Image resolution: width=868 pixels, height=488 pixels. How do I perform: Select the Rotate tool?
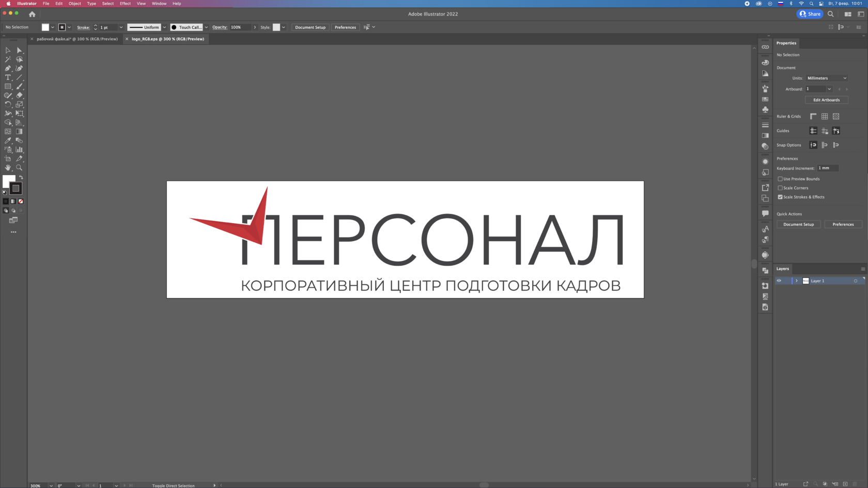click(8, 104)
